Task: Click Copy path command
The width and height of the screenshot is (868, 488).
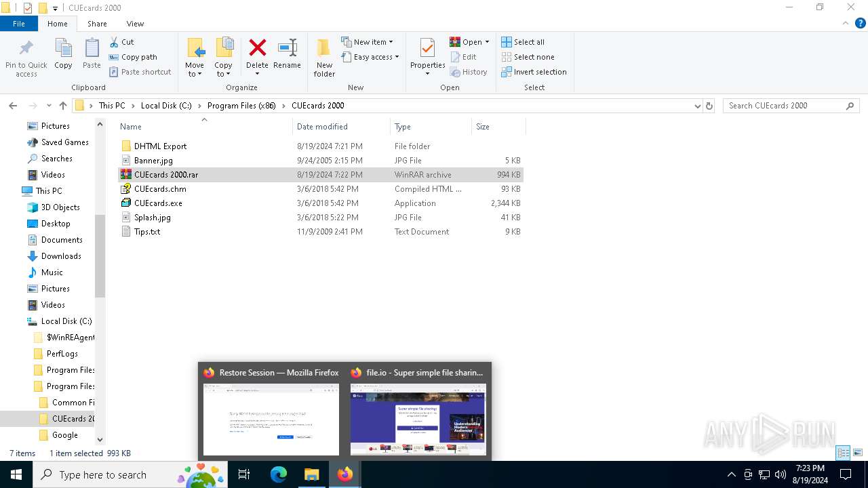Action: click(133, 57)
